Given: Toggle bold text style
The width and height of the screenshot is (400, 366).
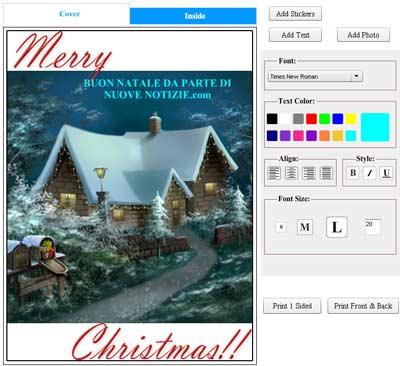Looking at the screenshot, I should [353, 173].
